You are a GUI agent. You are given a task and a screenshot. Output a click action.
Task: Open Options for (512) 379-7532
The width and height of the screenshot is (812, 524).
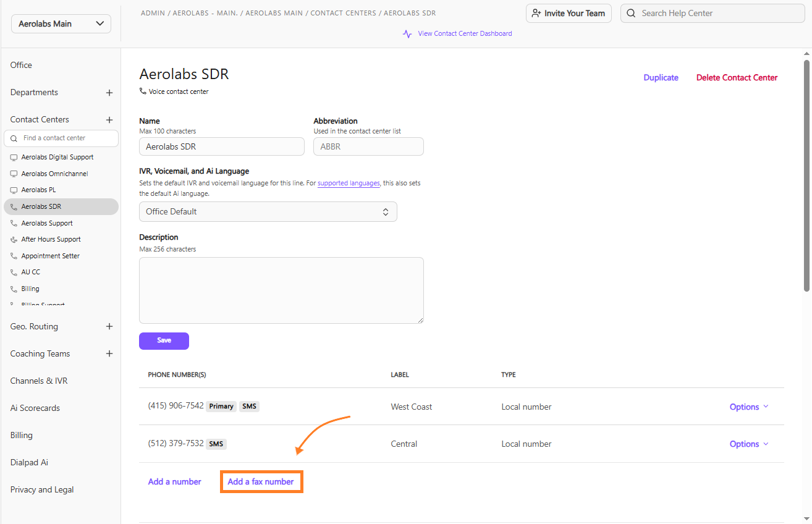(749, 444)
